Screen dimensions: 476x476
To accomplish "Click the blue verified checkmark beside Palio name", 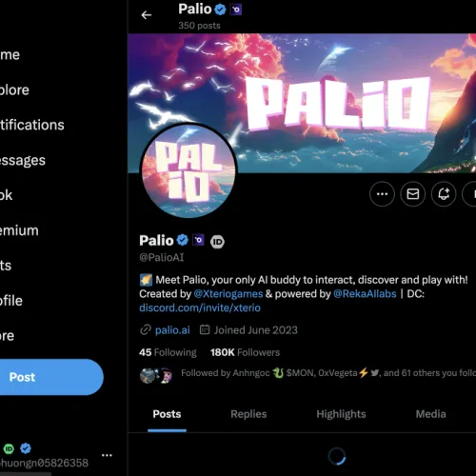I will 183,240.
